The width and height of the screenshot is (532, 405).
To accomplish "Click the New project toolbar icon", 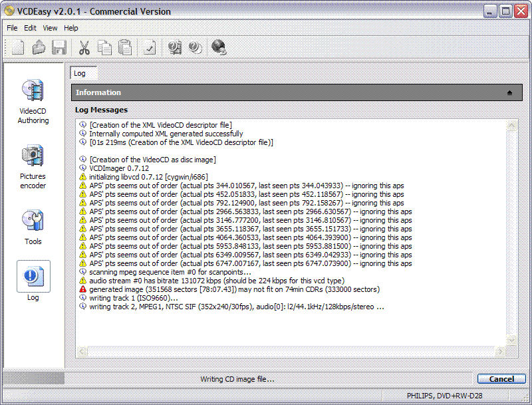I will tap(18, 47).
